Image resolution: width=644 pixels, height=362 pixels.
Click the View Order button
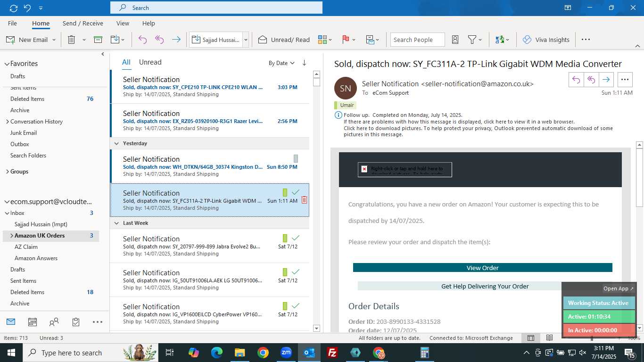pyautogui.click(x=483, y=268)
